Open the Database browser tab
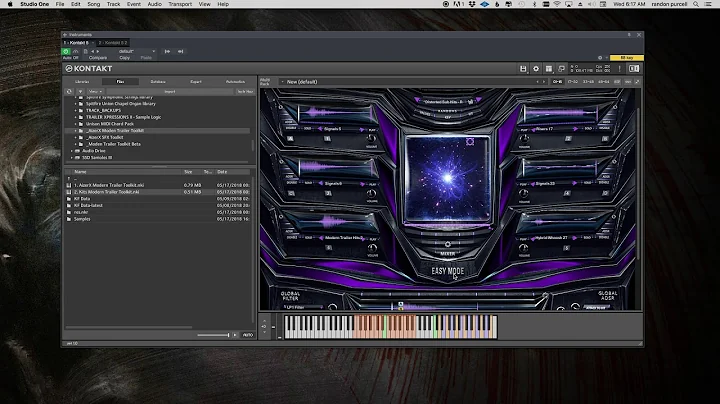This screenshot has width=720, height=404. pos(158,82)
